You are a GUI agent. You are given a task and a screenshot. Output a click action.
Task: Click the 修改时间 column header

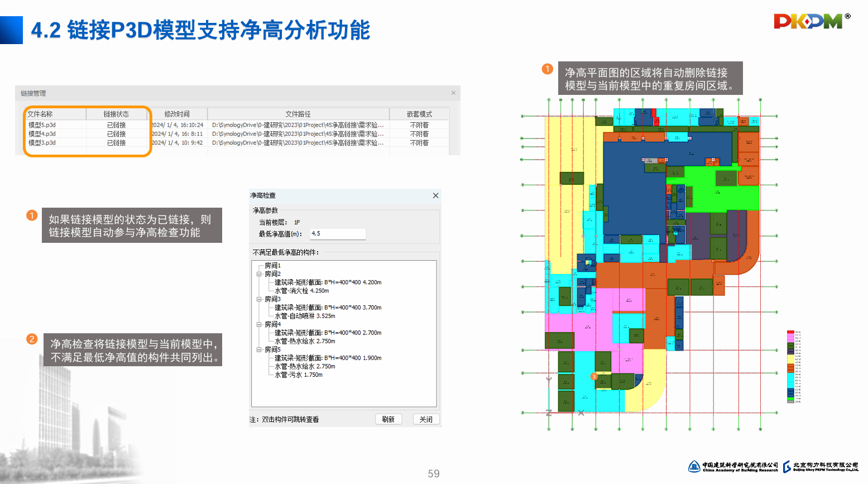click(x=177, y=114)
